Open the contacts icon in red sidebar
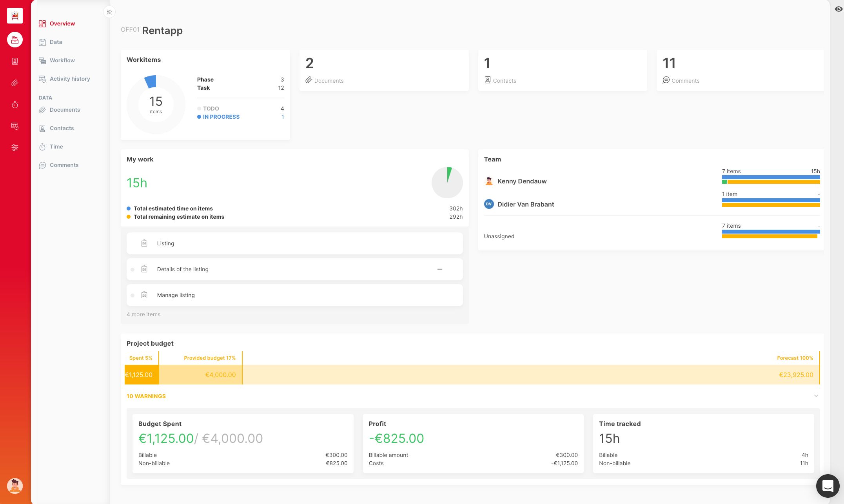This screenshot has width=844, height=504. (x=15, y=62)
